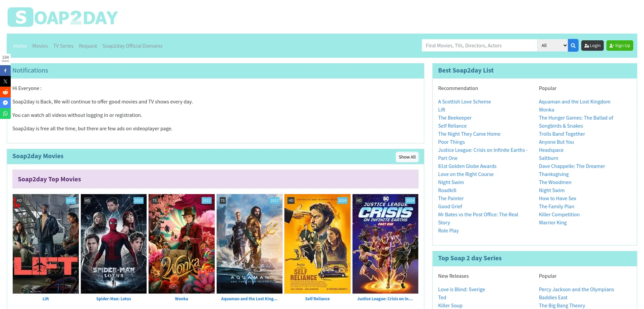Click the green Sign Up button
This screenshot has width=644, height=309.
tap(620, 46)
